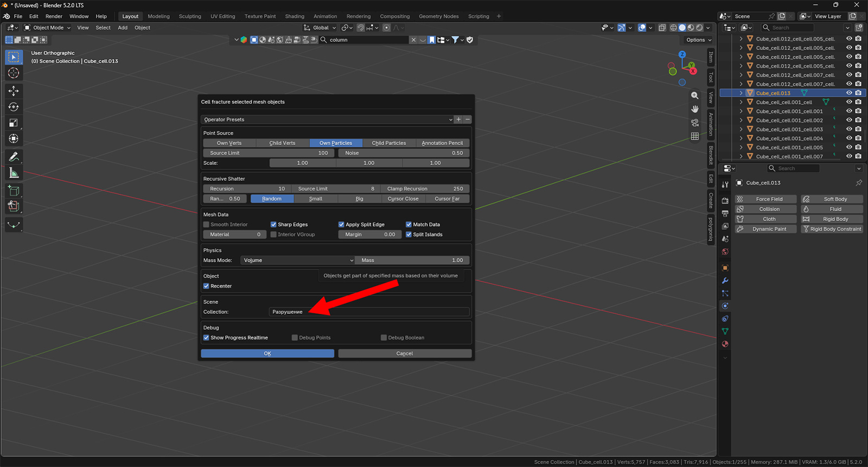Viewport: 868px width, 467px height.
Task: Adjust the Mass value slider
Action: tap(412, 261)
